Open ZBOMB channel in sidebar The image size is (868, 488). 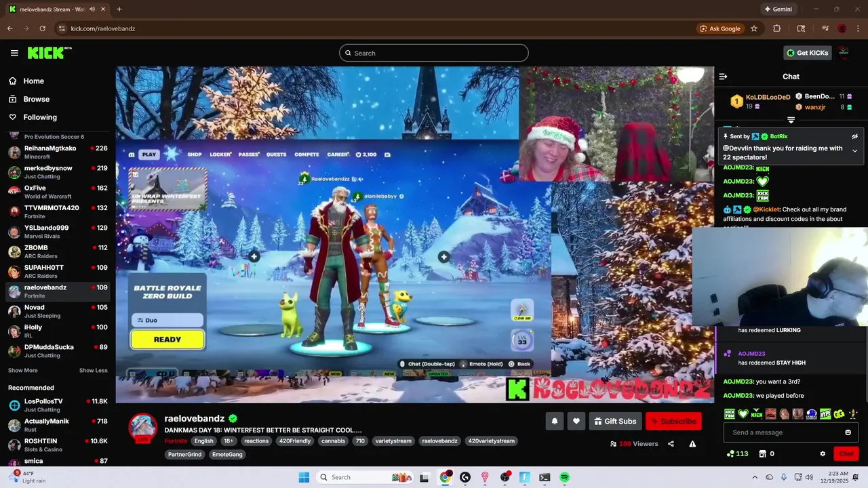(58, 251)
